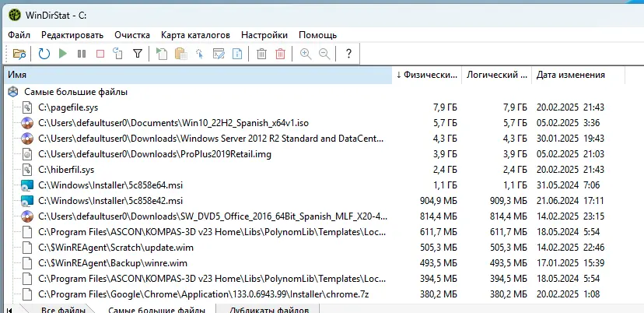This screenshot has width=644, height=313.
Task: Open the Файл menu
Action: (19, 35)
